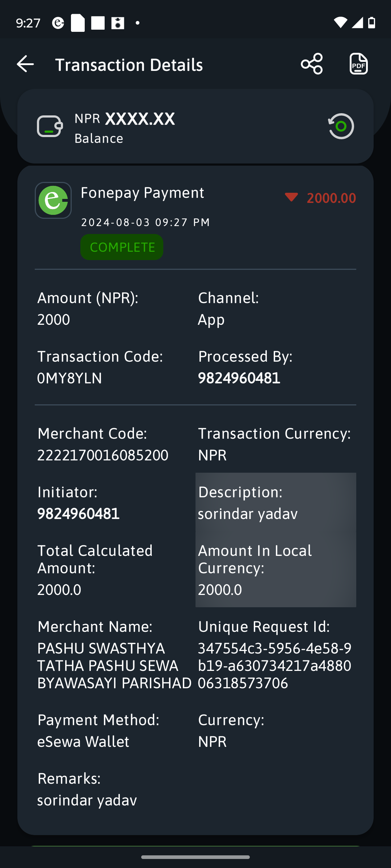The height and width of the screenshot is (868, 391).
Task: Tap the red debit arrow indicator
Action: pos(291,197)
